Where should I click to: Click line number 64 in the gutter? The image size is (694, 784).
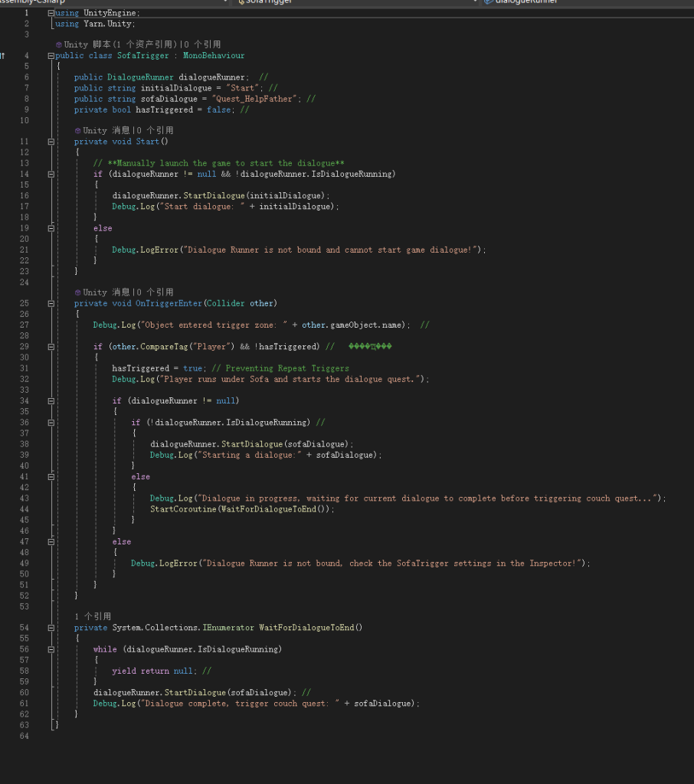pos(24,736)
